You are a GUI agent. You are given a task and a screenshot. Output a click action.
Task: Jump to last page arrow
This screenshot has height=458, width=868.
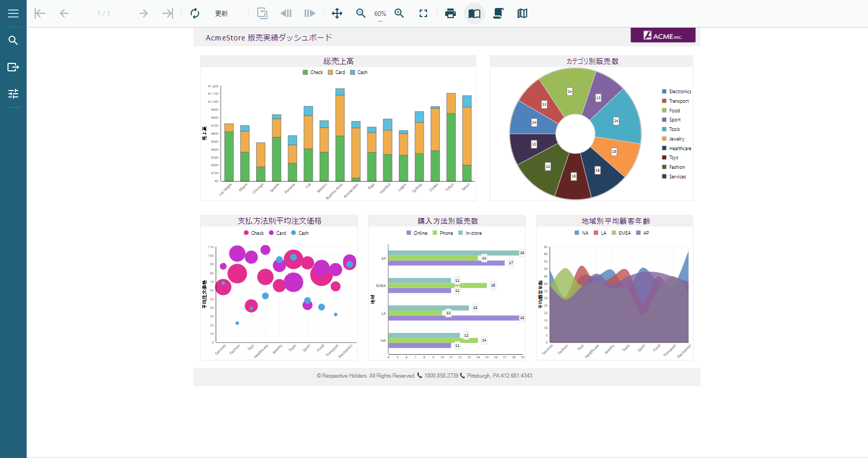[168, 13]
